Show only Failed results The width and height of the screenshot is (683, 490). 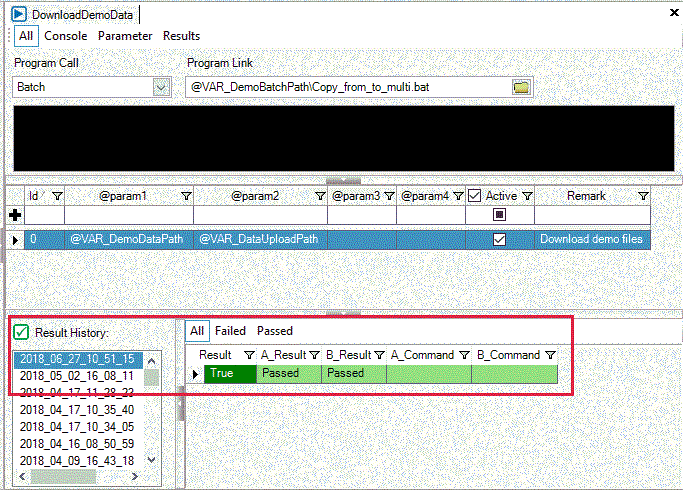(x=230, y=331)
